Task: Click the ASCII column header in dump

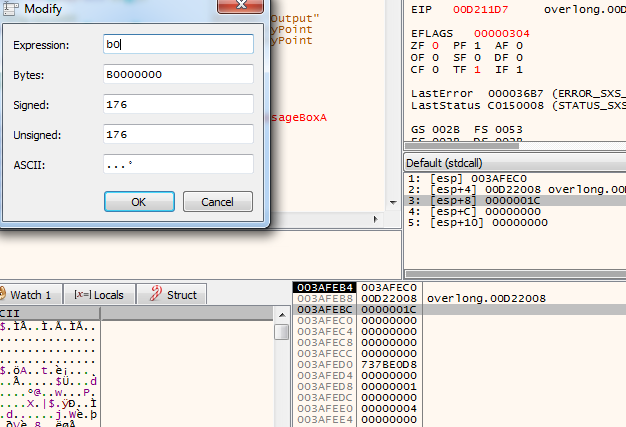Action: coord(50,313)
